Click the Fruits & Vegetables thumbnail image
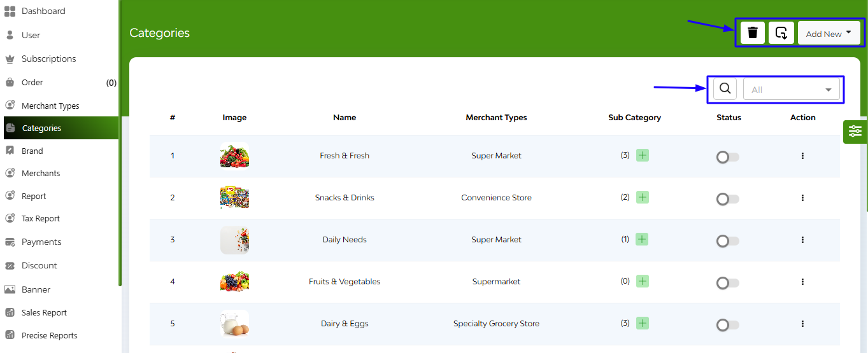 tap(234, 281)
